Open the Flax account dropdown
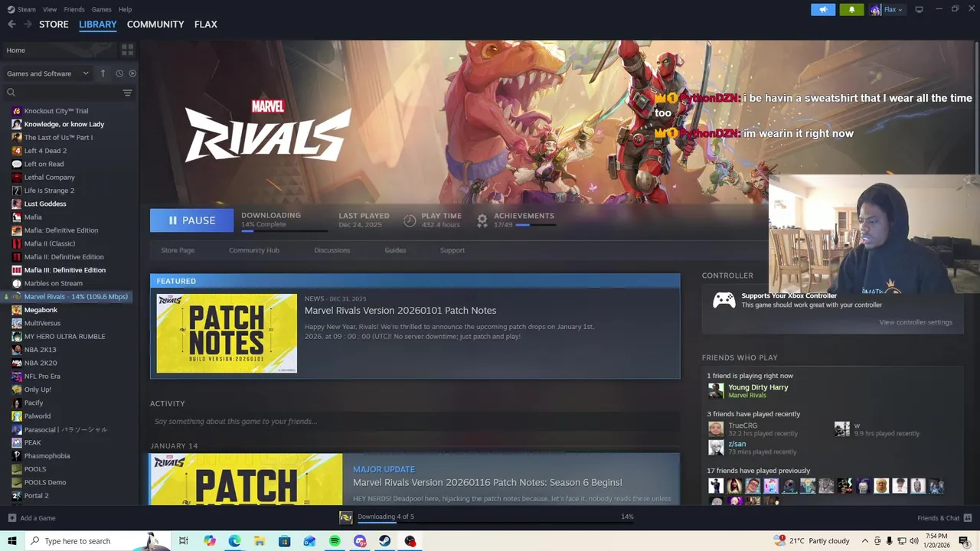This screenshot has height=551, width=980. pos(887,10)
